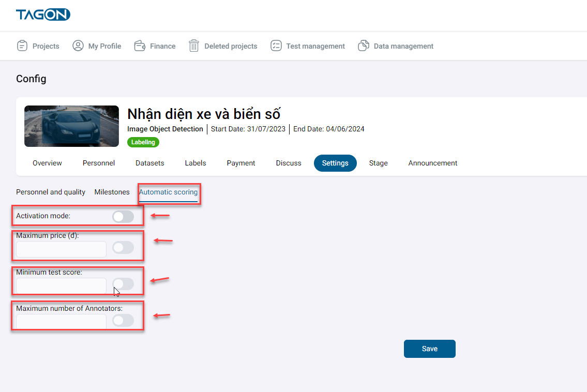Click the Deleted projects trash icon
This screenshot has width=587, height=392.
tap(194, 46)
